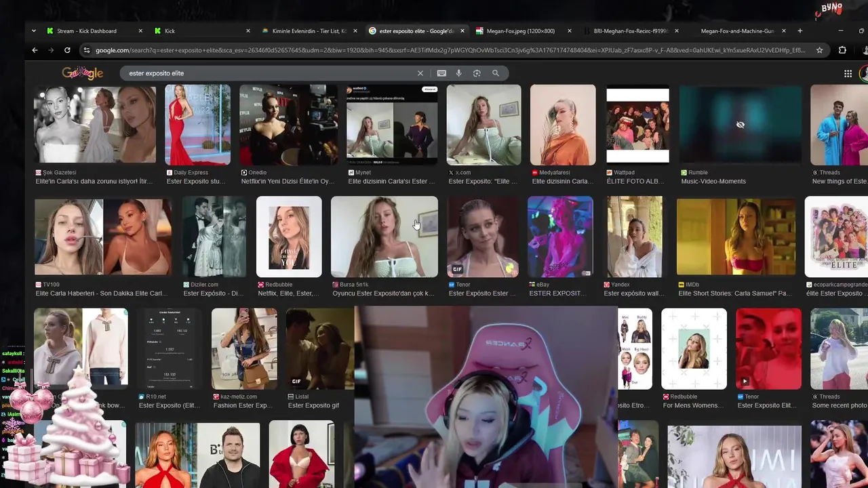Open IMDb Elite Short Stories image
Image resolution: width=868 pixels, height=488 pixels.
click(736, 237)
